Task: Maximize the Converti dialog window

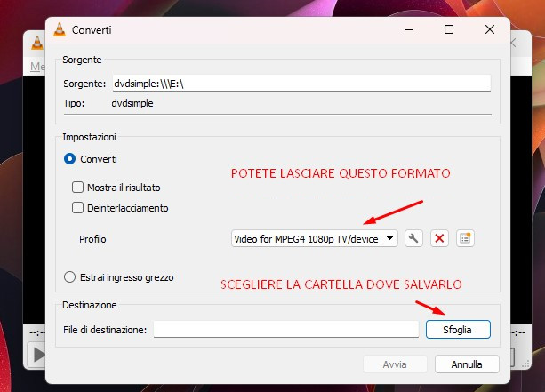Action: coord(449,30)
